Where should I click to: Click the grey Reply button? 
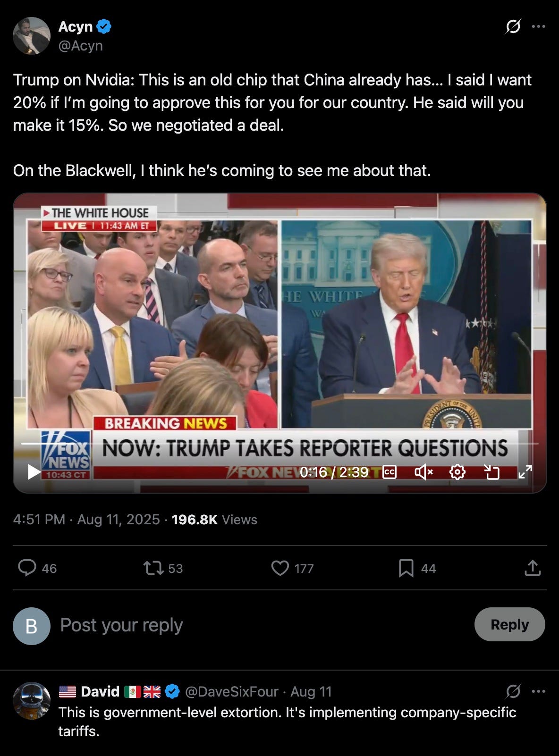(x=509, y=624)
